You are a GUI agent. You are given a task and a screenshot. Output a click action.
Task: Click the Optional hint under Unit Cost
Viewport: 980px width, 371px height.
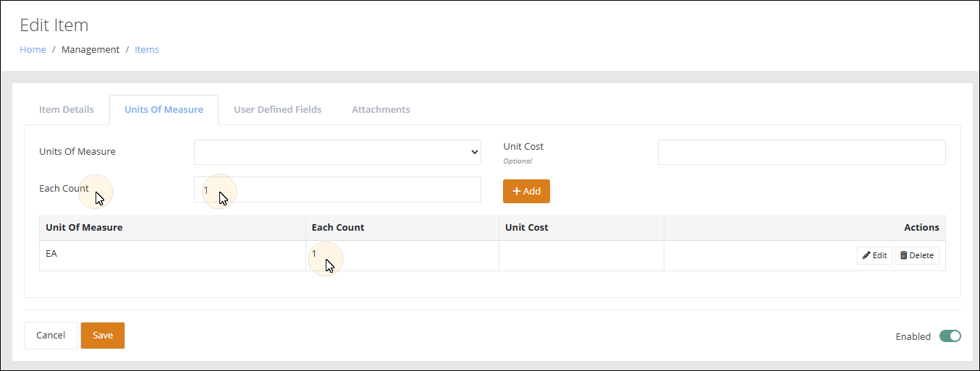tap(518, 161)
